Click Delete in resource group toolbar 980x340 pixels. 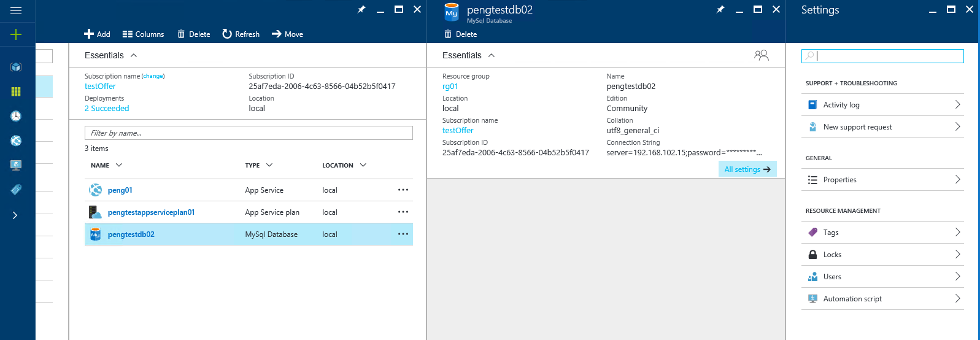pos(194,34)
